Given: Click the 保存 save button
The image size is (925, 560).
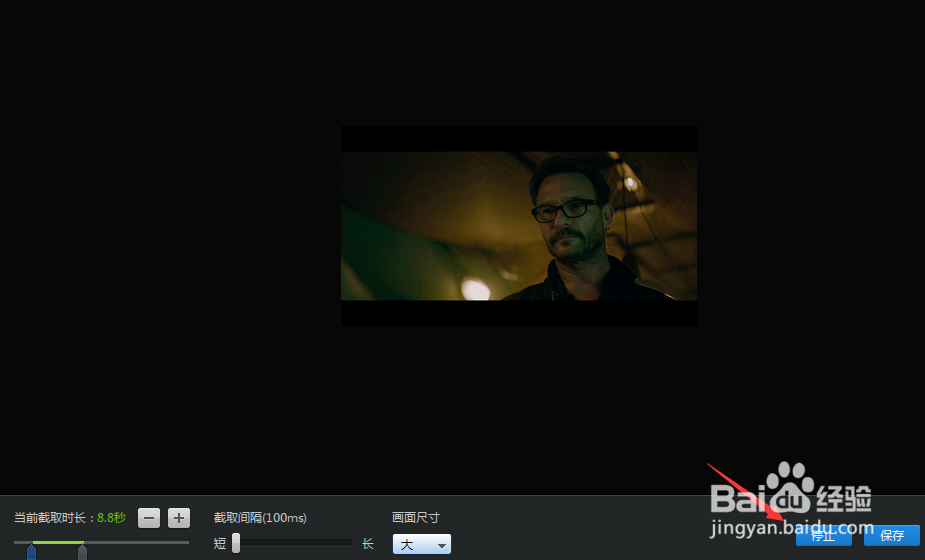Looking at the screenshot, I should tap(891, 535).
